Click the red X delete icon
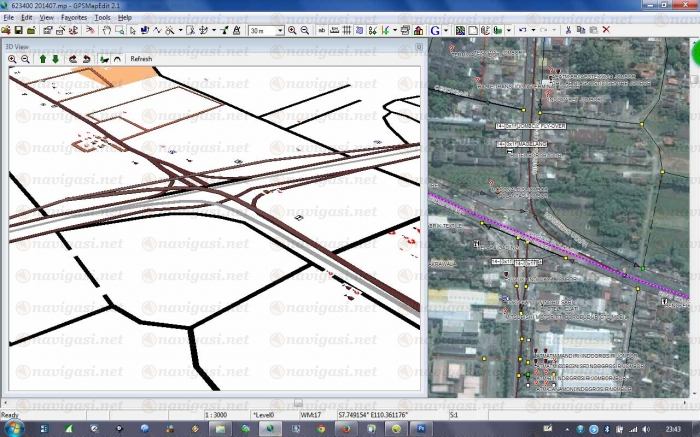 pyautogui.click(x=606, y=30)
